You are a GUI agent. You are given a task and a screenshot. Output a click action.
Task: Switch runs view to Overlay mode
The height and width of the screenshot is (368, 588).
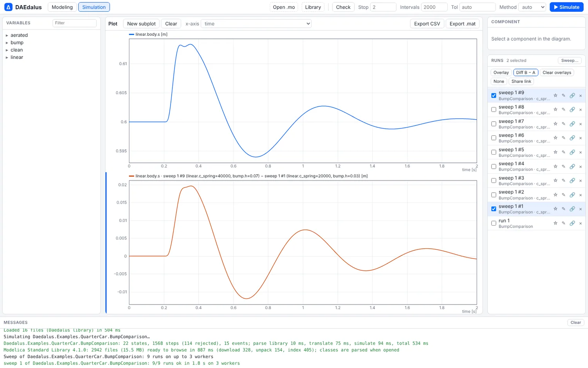pos(501,73)
